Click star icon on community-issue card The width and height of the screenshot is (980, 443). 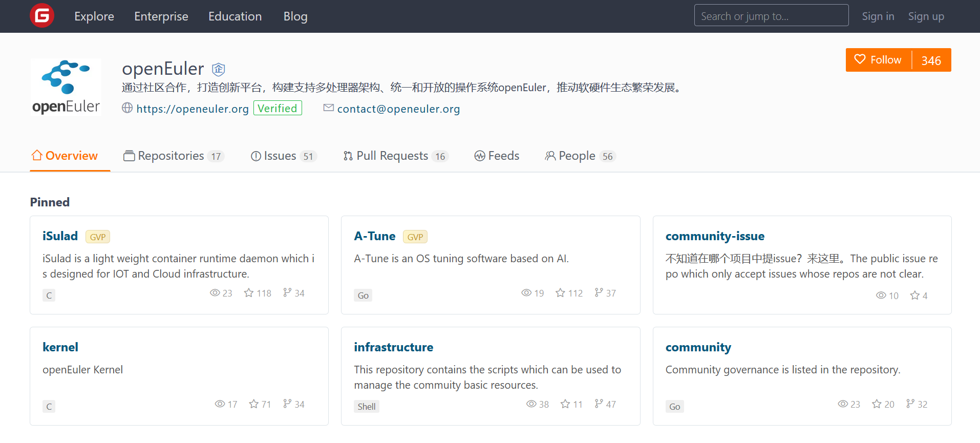click(x=915, y=296)
